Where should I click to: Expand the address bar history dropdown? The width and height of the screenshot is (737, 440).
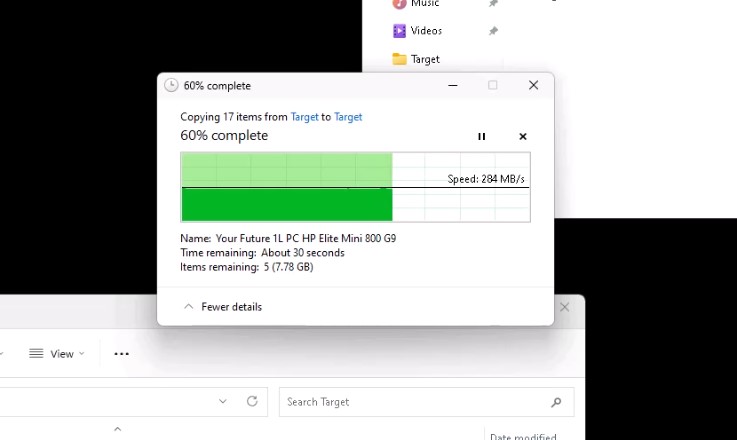click(x=223, y=401)
